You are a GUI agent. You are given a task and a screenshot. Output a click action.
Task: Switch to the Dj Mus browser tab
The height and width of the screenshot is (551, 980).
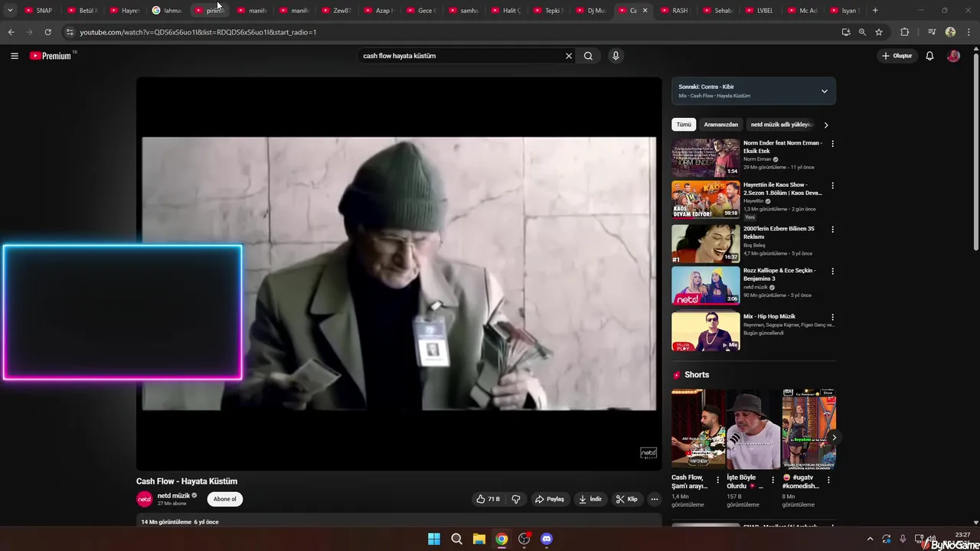[591, 10]
